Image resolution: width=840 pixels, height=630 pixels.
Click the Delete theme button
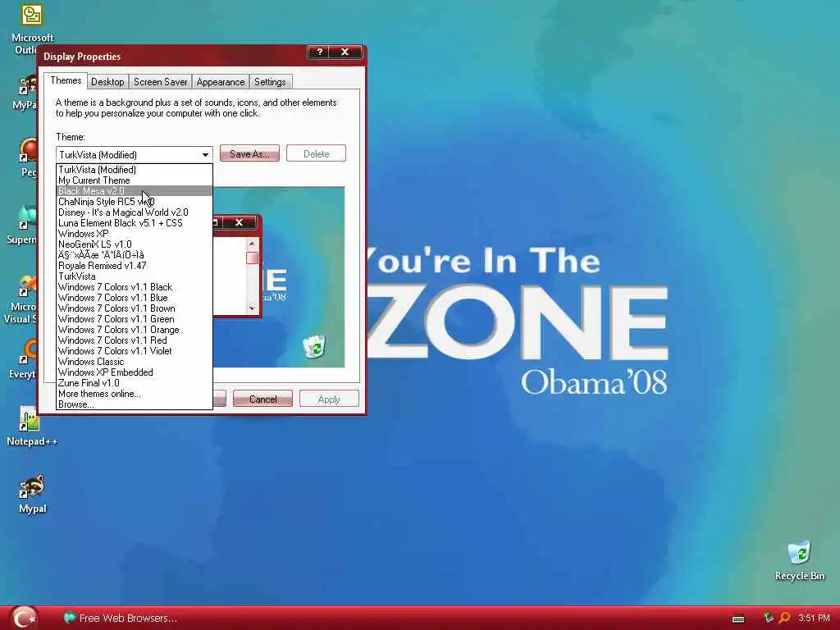tap(316, 153)
